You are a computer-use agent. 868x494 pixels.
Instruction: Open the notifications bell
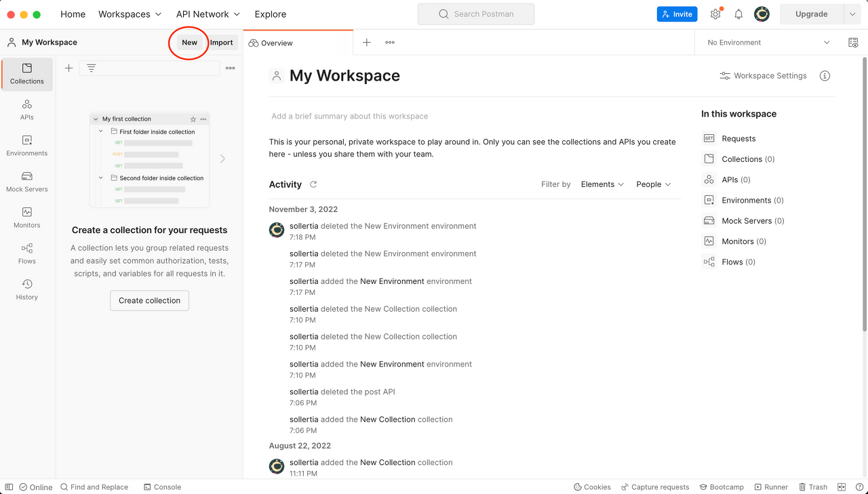[738, 14]
